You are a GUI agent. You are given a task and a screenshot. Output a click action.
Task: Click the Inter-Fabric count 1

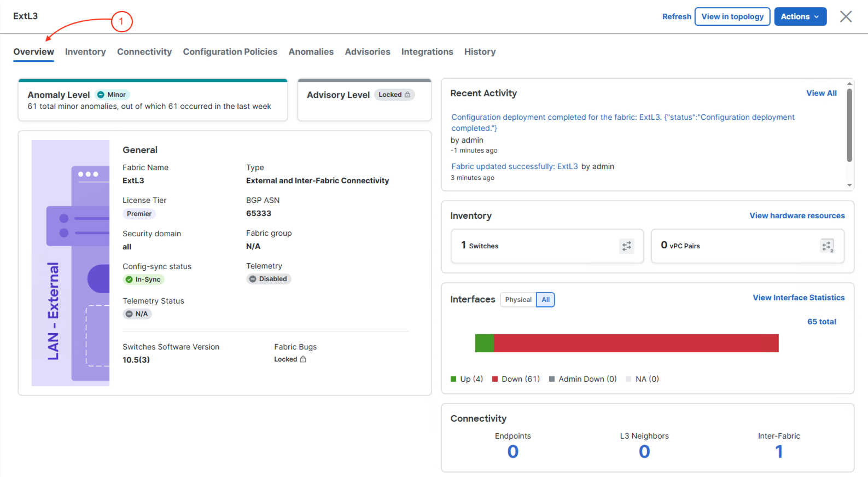pos(779,452)
